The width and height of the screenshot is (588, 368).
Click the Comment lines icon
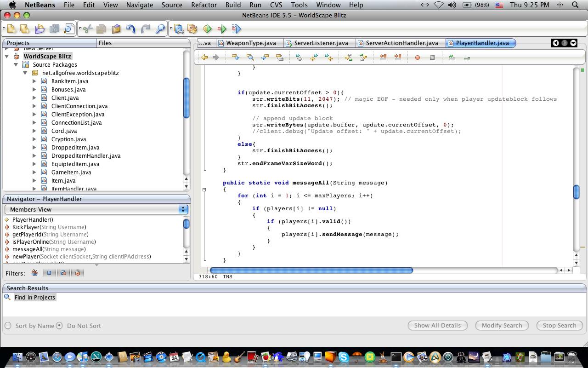[452, 57]
